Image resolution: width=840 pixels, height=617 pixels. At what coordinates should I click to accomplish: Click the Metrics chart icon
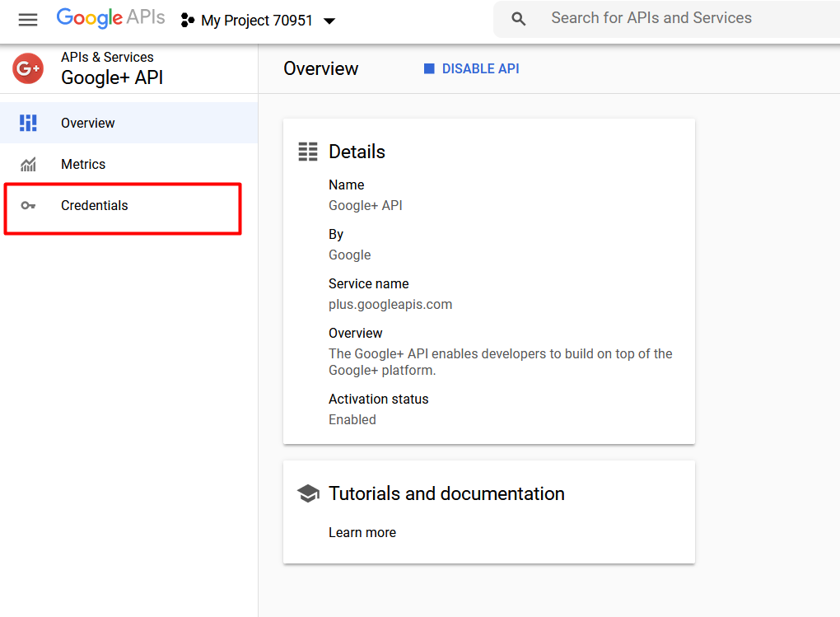pos(28,164)
